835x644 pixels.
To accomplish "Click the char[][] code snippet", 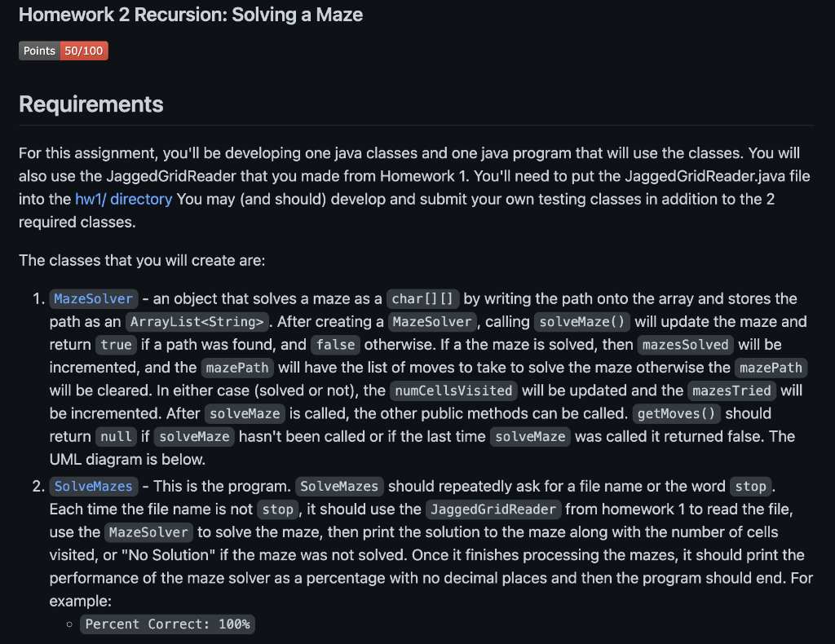I will 423,298.
